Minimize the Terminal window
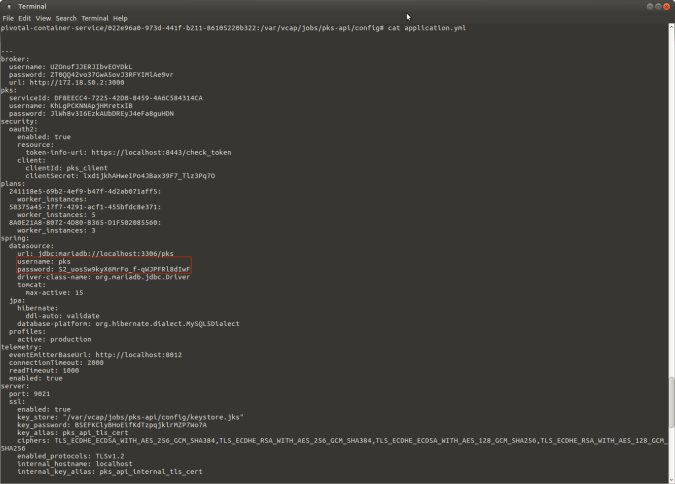The height and width of the screenshot is (484, 675). point(650,6)
